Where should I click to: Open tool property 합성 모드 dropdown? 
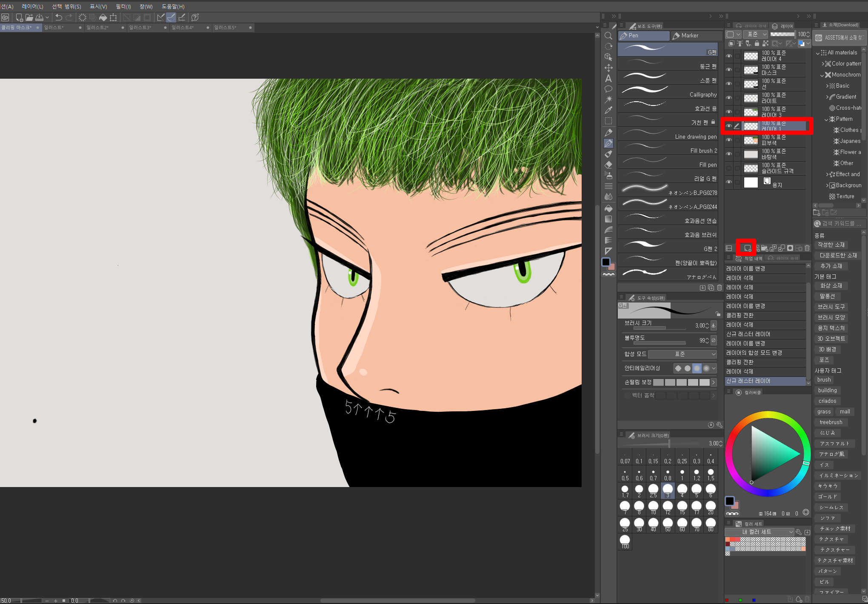coord(682,354)
